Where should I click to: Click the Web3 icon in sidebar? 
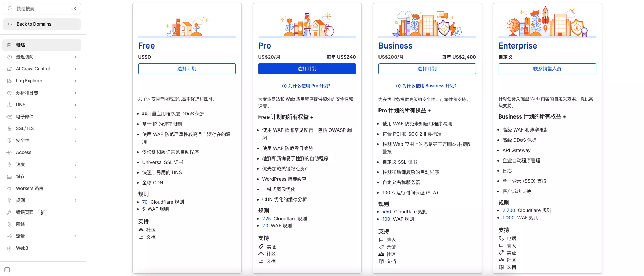click(9, 248)
